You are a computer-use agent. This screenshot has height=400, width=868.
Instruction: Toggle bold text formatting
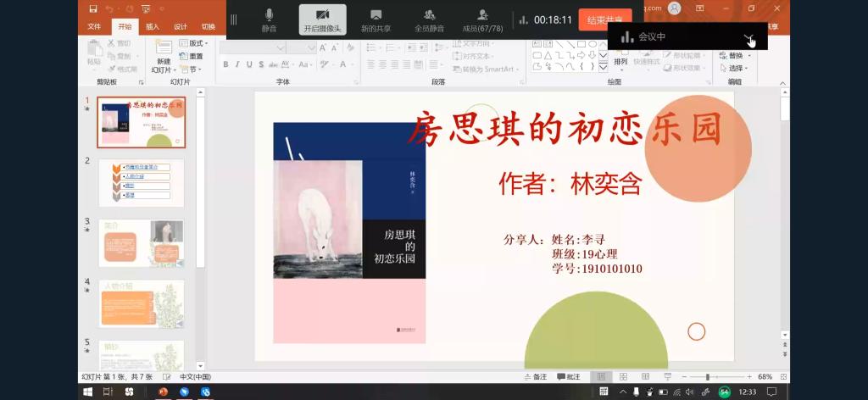(x=225, y=64)
